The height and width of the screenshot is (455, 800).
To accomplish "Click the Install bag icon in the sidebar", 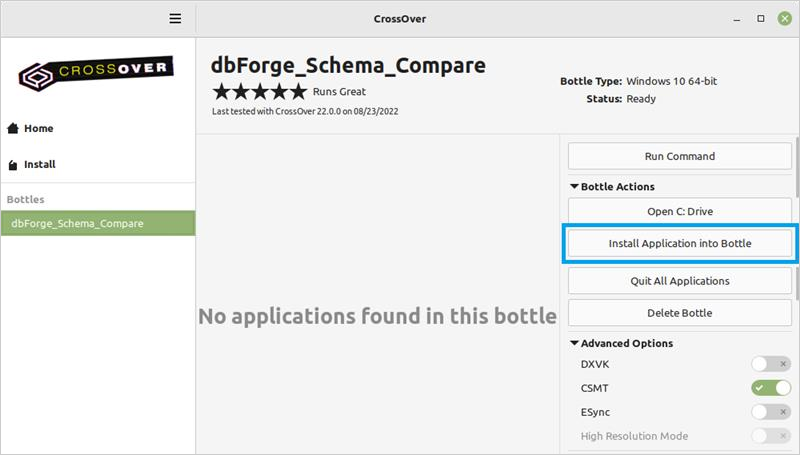I will pyautogui.click(x=13, y=165).
